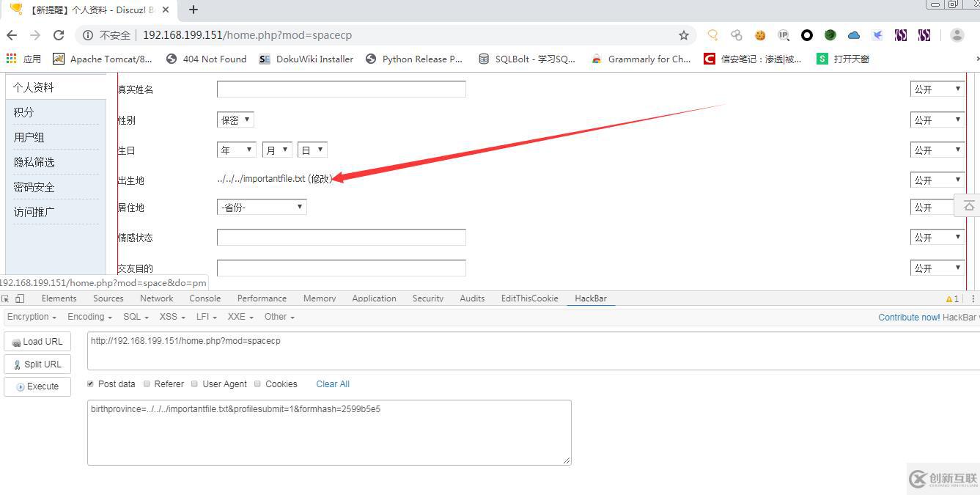Screen dimensions: 980x495
Task: Open 省份 residence dropdown
Action: (262, 208)
